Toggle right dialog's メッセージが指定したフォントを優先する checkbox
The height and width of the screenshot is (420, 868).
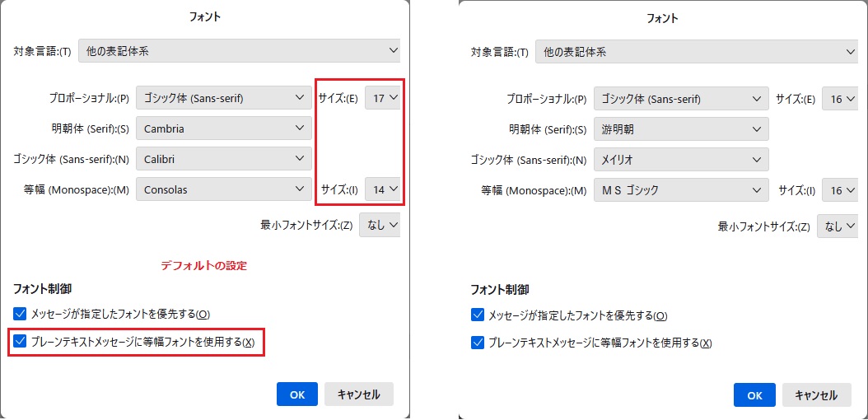pyautogui.click(x=478, y=315)
